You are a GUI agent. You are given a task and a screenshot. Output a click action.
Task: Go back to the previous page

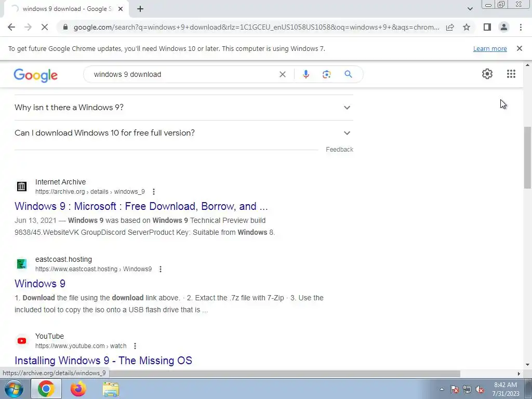coord(11,27)
